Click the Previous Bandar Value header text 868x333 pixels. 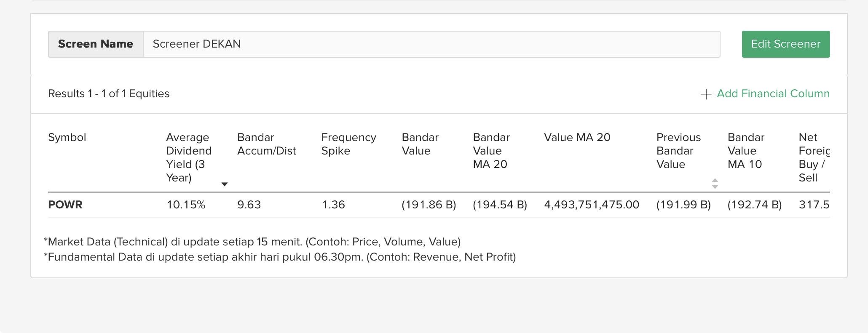coord(678,151)
